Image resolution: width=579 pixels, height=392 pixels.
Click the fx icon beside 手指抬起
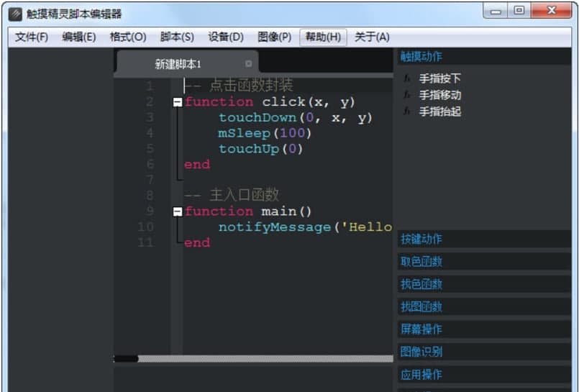point(407,111)
